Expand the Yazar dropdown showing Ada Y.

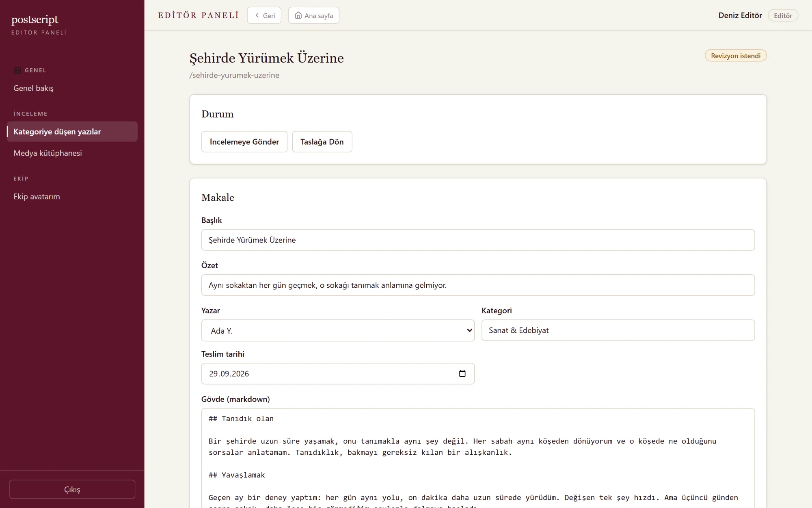(338, 330)
